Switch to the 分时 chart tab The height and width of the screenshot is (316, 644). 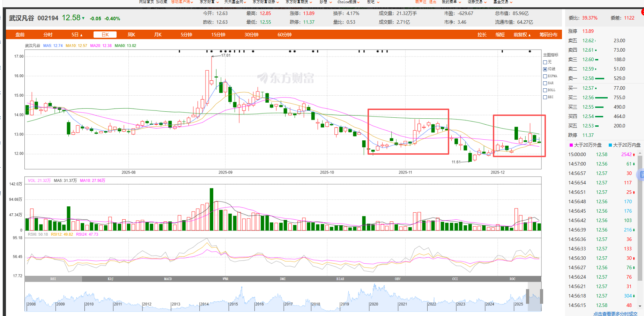point(48,35)
